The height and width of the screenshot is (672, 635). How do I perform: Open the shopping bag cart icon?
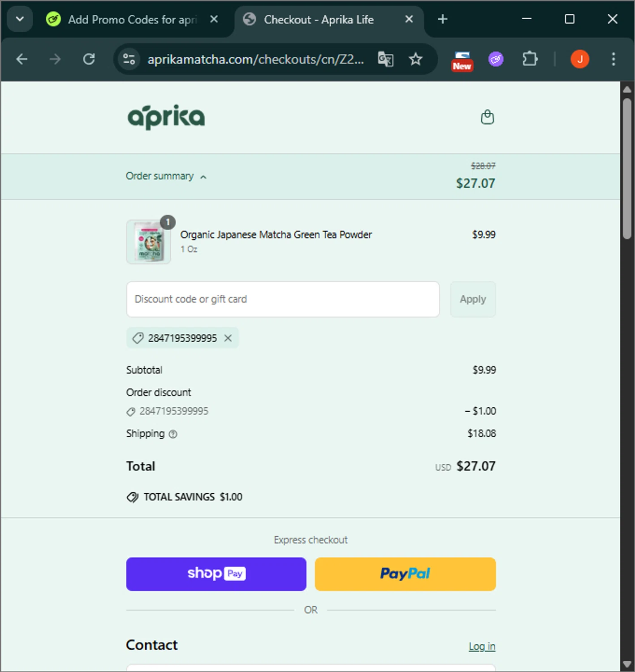tap(487, 117)
